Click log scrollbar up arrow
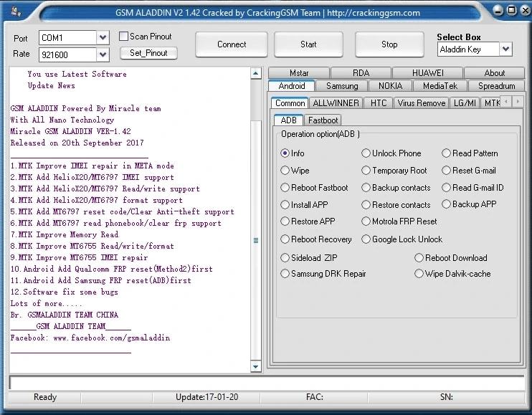Screen dimensions: 532x415 256,73
